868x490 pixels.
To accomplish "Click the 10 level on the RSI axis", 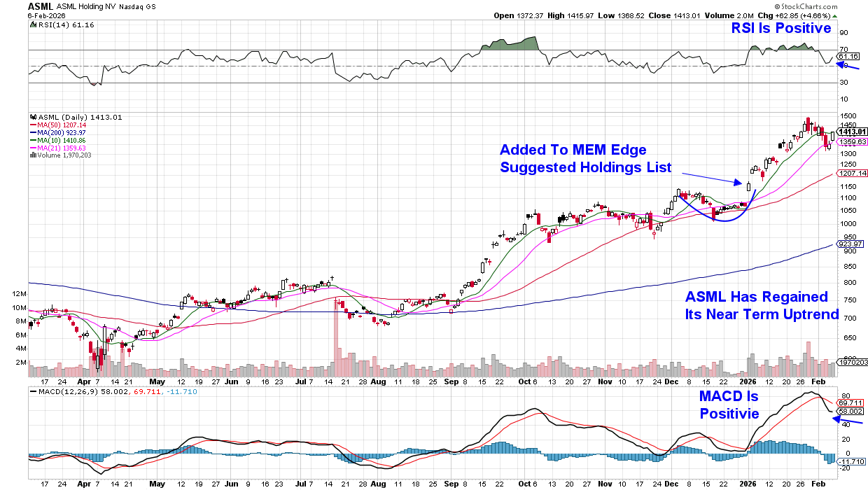I will (843, 101).
